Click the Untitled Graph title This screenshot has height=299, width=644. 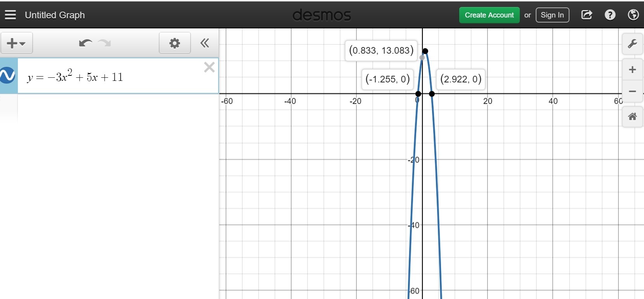click(55, 15)
